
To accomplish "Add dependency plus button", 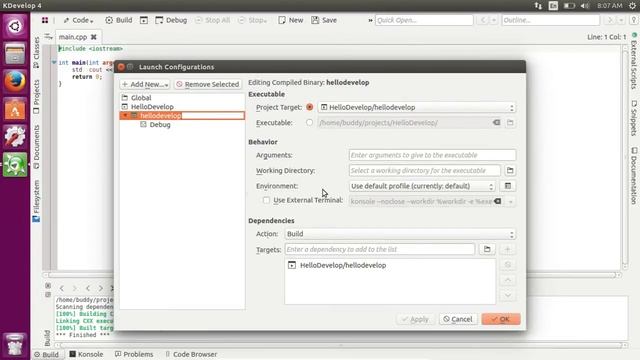I will [x=508, y=249].
